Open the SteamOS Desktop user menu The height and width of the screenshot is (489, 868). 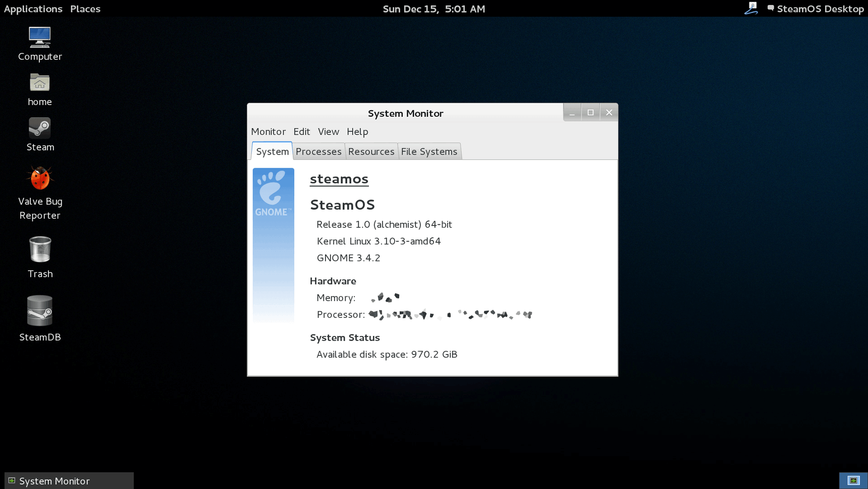point(816,9)
